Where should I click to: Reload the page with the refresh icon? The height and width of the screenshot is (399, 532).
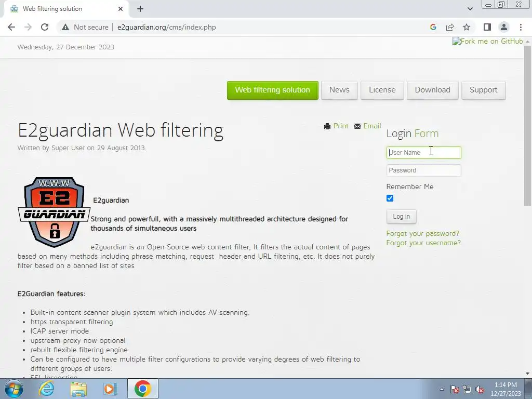[x=45, y=27]
